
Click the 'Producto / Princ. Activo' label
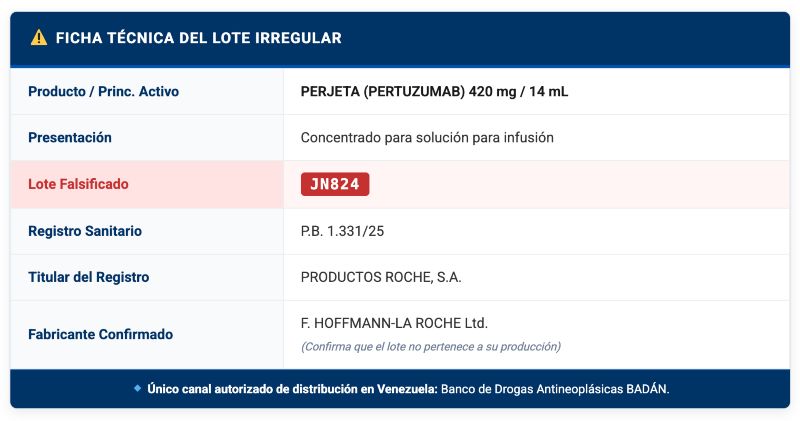click(x=104, y=91)
